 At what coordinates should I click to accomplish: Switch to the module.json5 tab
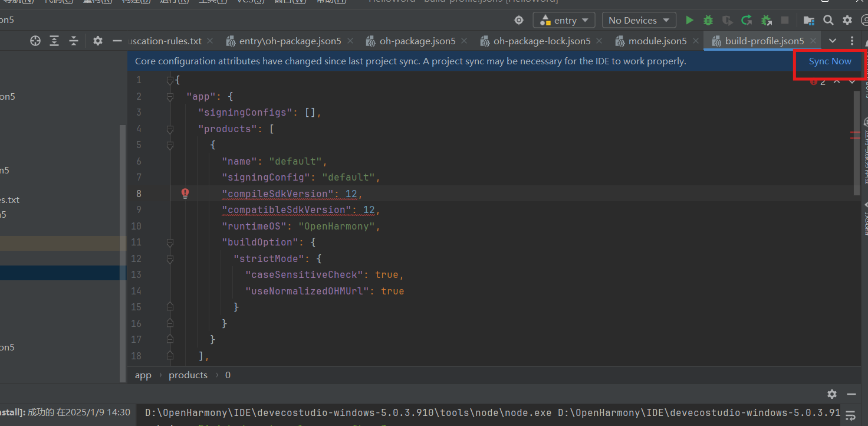tap(657, 41)
